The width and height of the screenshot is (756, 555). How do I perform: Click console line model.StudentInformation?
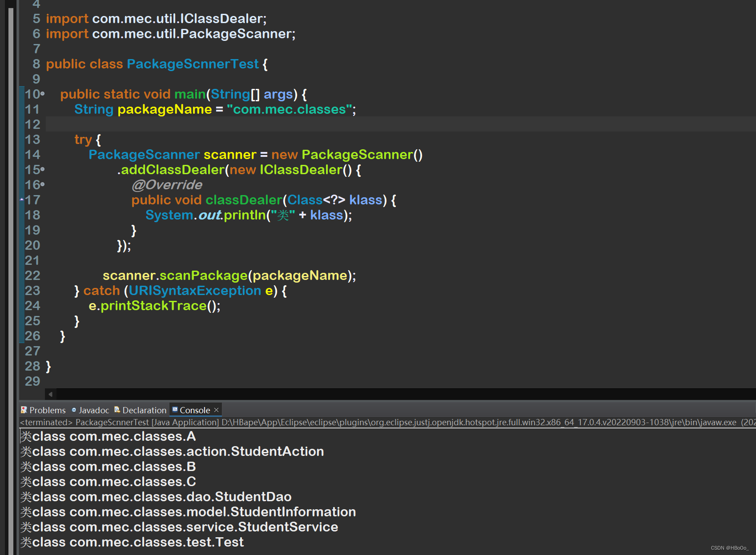point(188,512)
